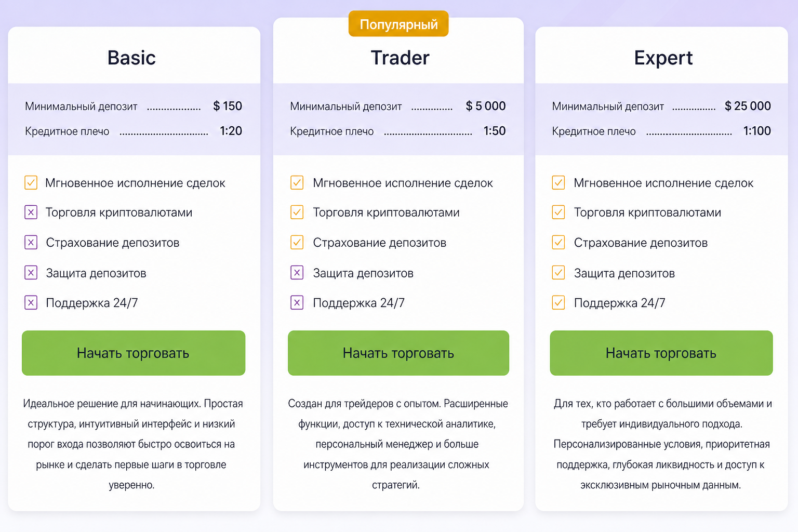Click the cross icon beside Поддержка 24/7 in Basic
The height and width of the screenshot is (532, 798).
coord(31,302)
